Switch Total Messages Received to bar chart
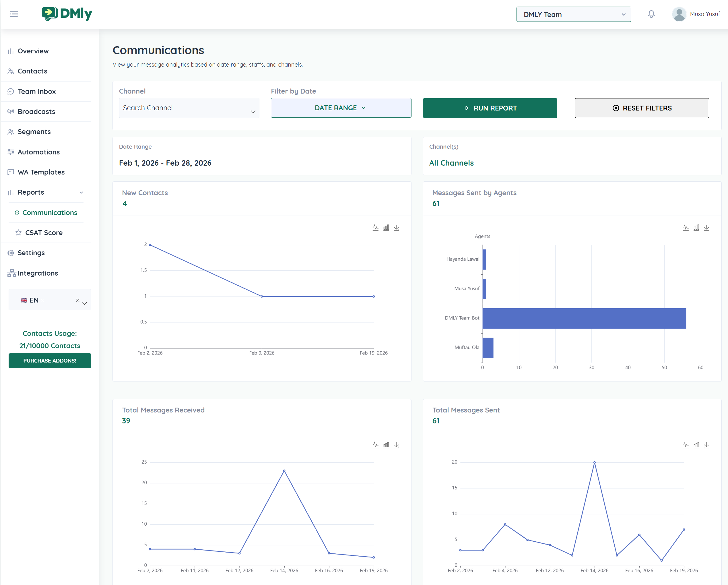Screen dimensions: 728x585 (x=386, y=445)
